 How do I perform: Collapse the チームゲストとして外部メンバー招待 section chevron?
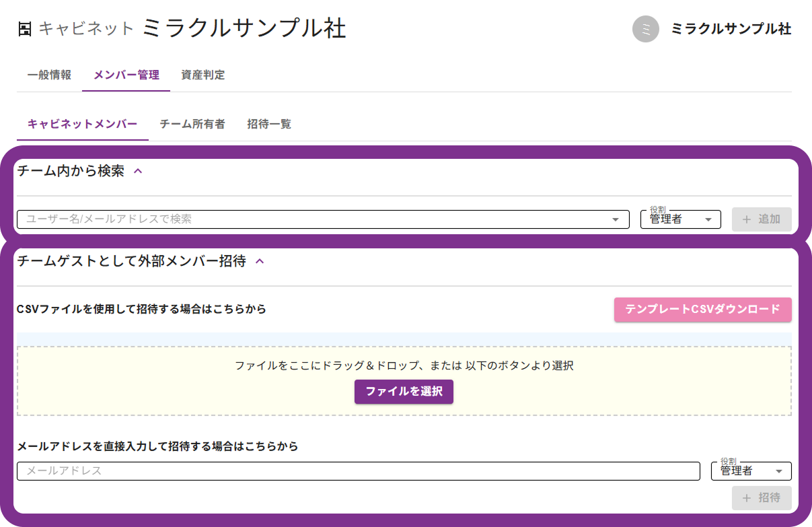coord(260,261)
